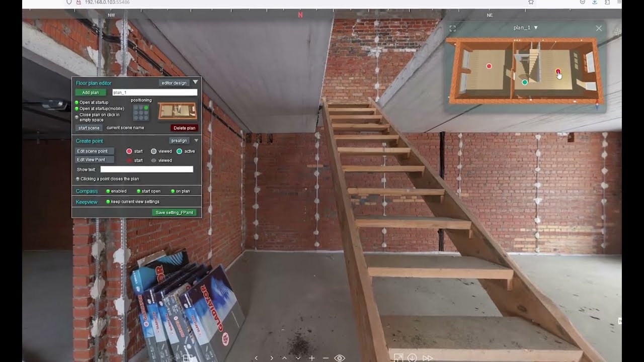644x362 pixels.
Task: Click the rotate left arrow in bottom toolbar
Action: click(x=256, y=358)
